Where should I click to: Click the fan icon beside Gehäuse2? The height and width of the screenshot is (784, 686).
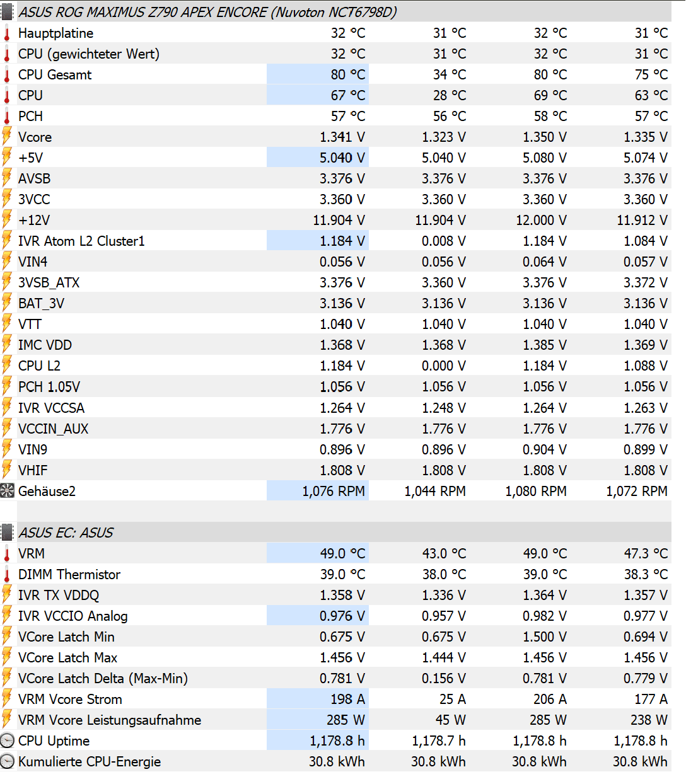click(7, 491)
